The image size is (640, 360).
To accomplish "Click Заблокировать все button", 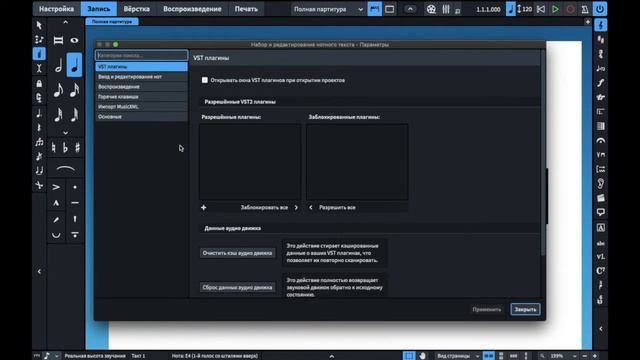I will coord(269,207).
